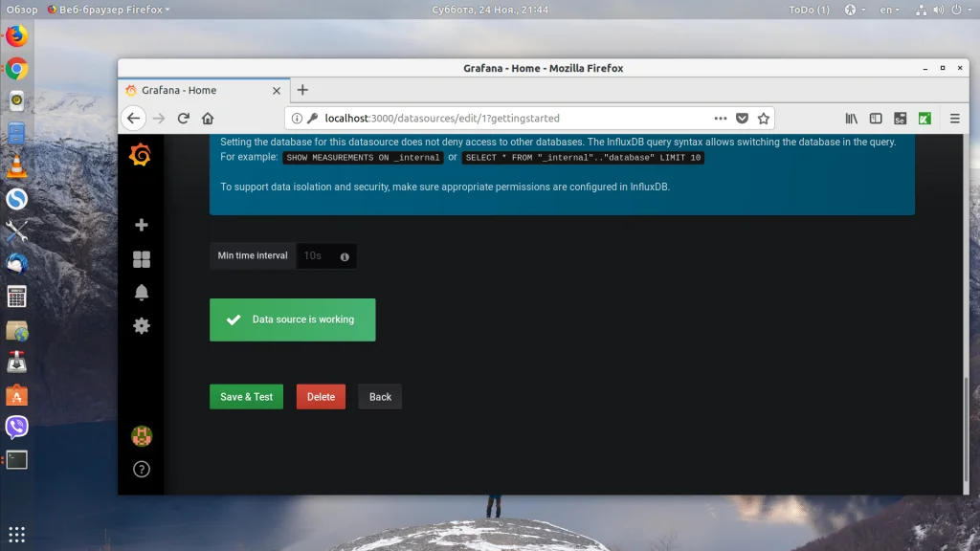
Task: Launch Google Chrome from the dock
Action: pos(17,69)
